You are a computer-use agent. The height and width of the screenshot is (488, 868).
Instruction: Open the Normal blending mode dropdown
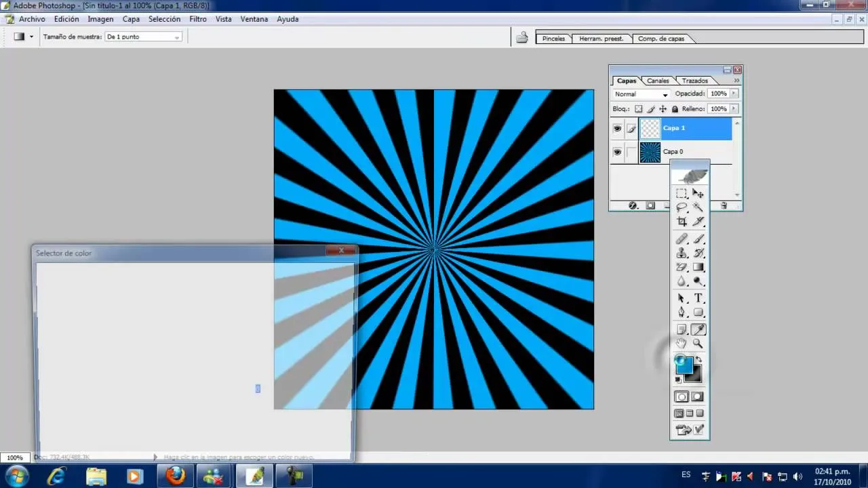click(641, 94)
